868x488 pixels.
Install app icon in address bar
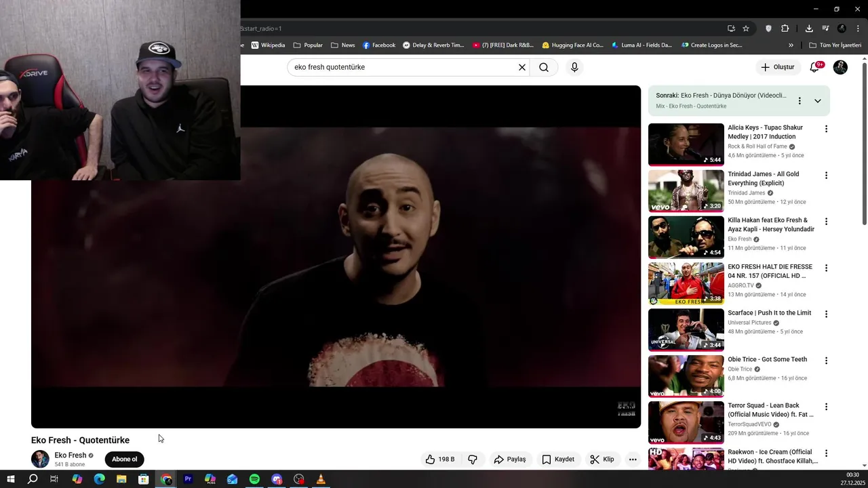[731, 28]
